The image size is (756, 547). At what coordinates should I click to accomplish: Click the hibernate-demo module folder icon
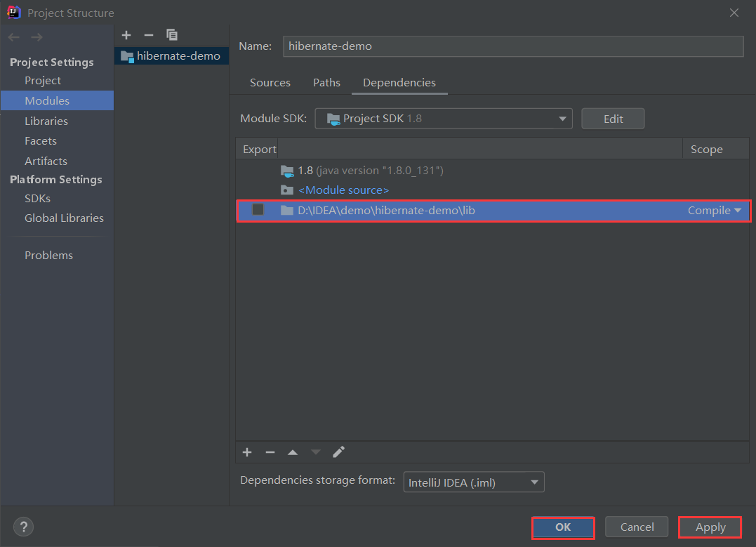tap(127, 56)
